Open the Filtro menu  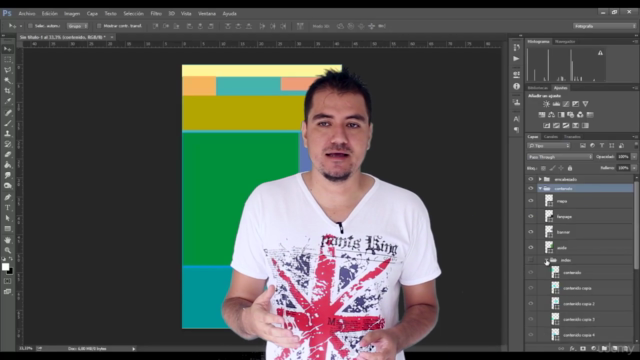pos(156,13)
